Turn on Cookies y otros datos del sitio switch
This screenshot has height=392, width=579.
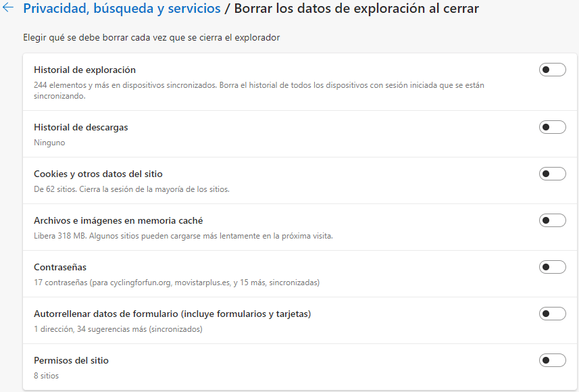point(552,174)
